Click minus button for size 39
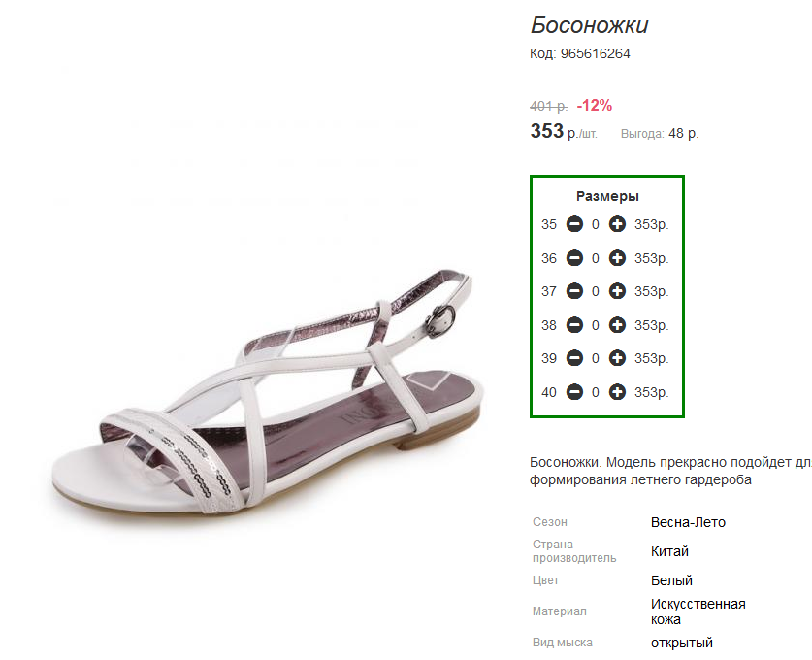Screen dimensions: 812x660 click(x=574, y=358)
